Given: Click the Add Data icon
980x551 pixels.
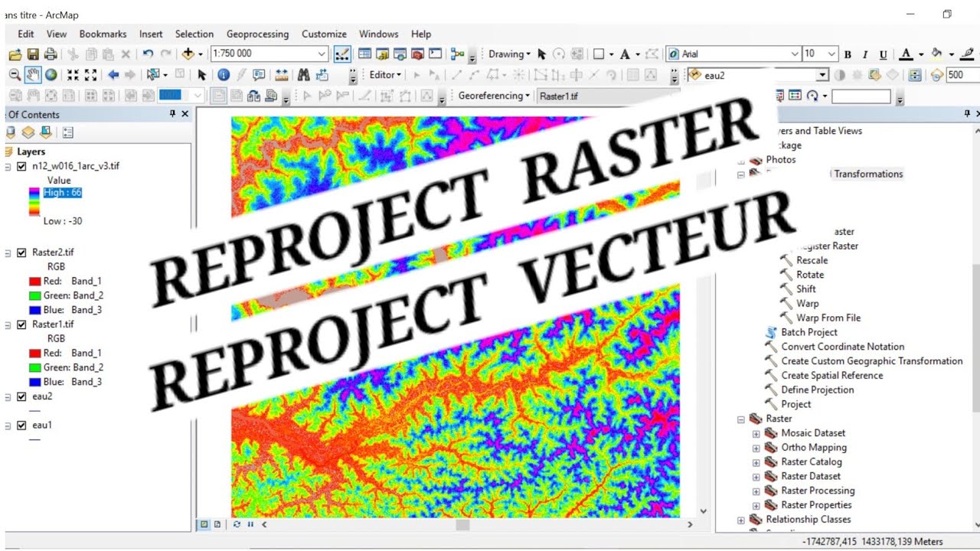Looking at the screenshot, I should 188,54.
